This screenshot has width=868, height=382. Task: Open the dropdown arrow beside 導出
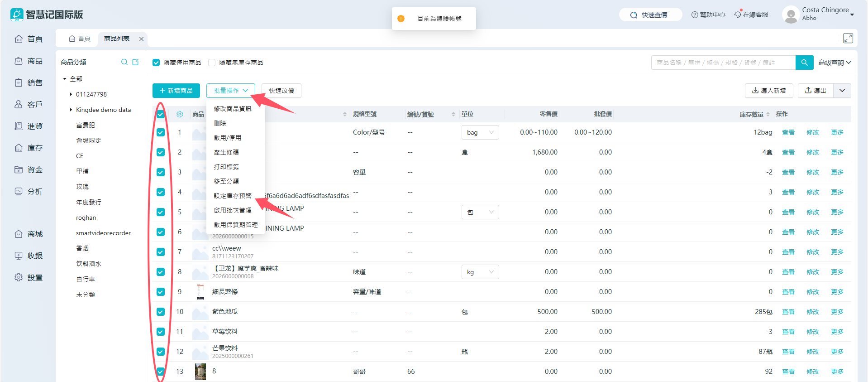pyautogui.click(x=842, y=91)
